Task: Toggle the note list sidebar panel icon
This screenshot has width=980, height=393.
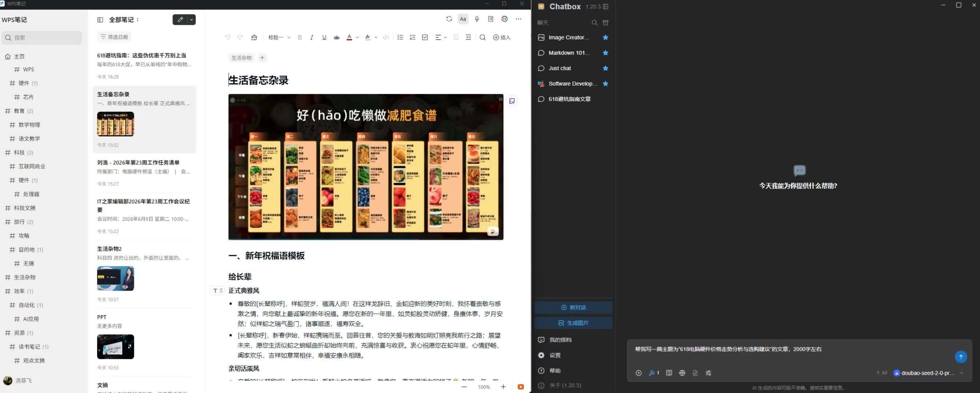Action: point(100,20)
